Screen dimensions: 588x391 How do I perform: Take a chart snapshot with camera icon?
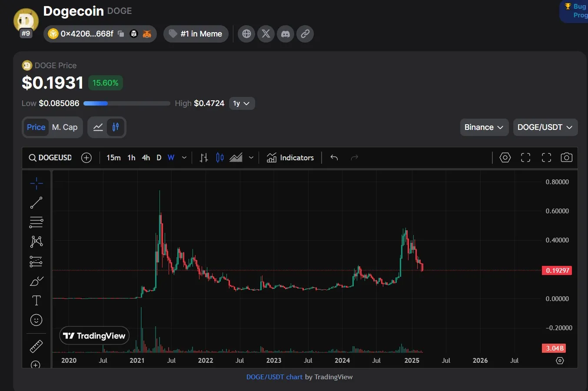(x=566, y=158)
